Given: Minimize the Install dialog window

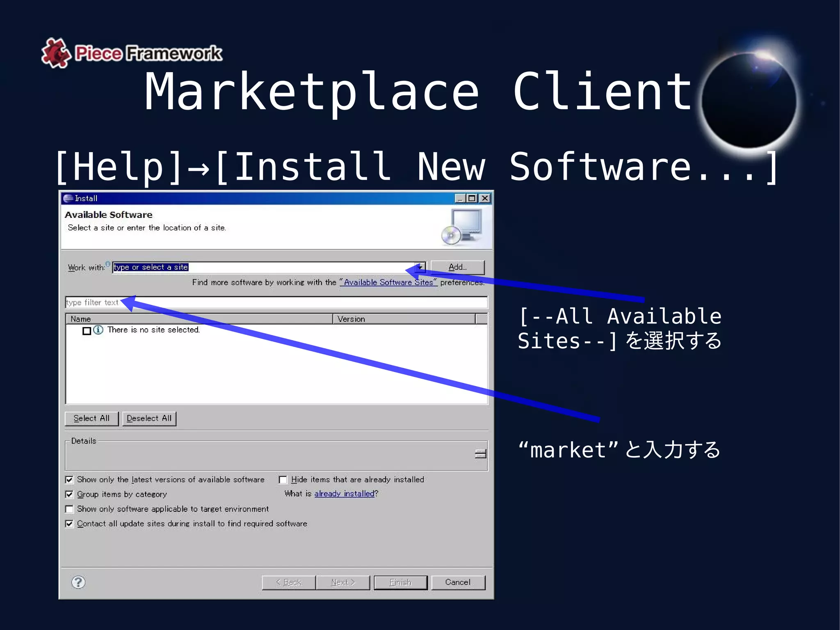Looking at the screenshot, I should [460, 198].
